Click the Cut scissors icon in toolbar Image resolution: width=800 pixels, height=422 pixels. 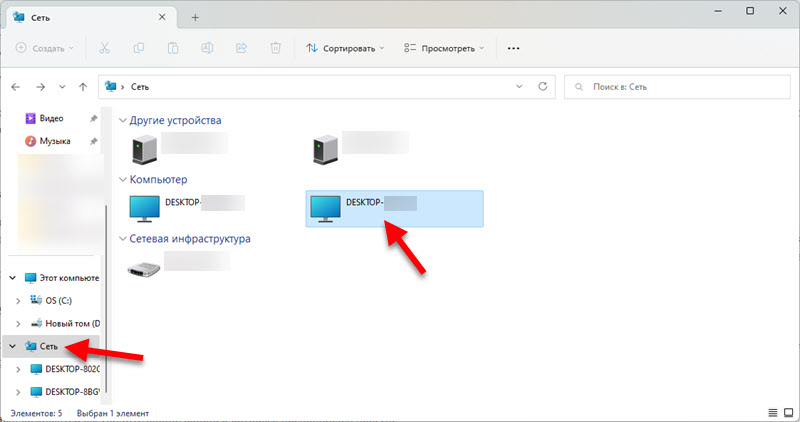106,47
